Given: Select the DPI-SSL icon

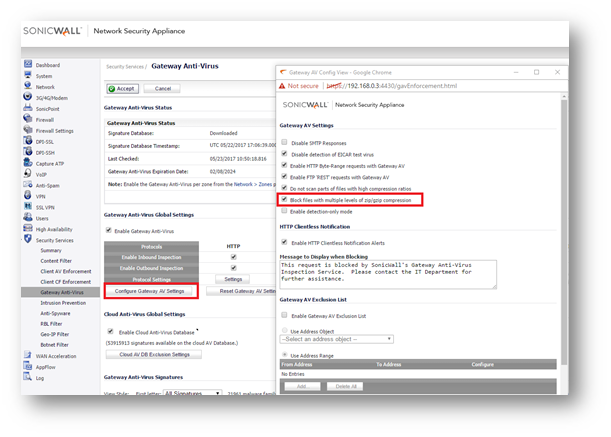Looking at the screenshot, I should [28, 141].
